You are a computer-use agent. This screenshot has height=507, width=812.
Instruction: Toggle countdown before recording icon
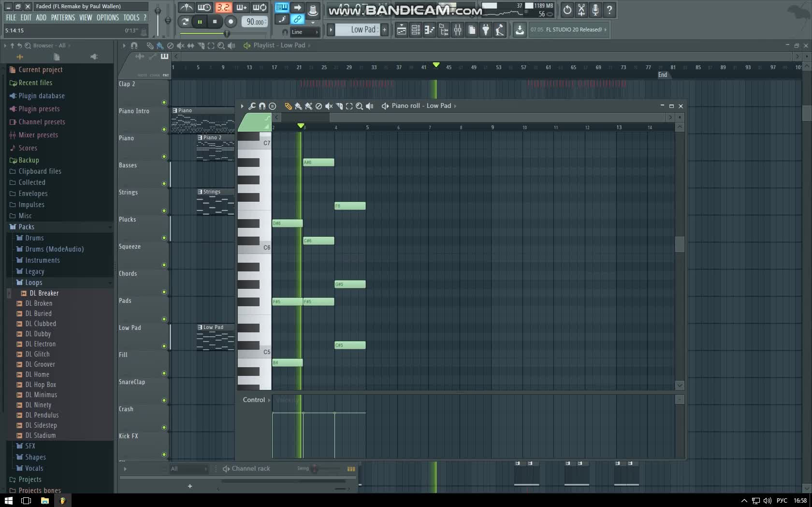(223, 7)
